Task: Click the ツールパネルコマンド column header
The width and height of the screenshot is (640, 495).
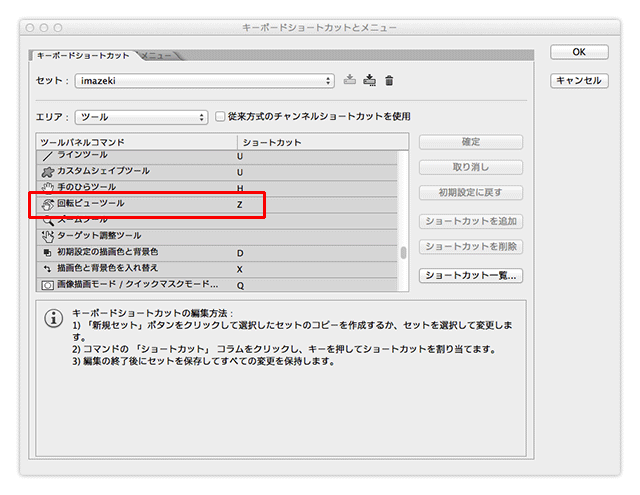Action: pyautogui.click(x=137, y=142)
